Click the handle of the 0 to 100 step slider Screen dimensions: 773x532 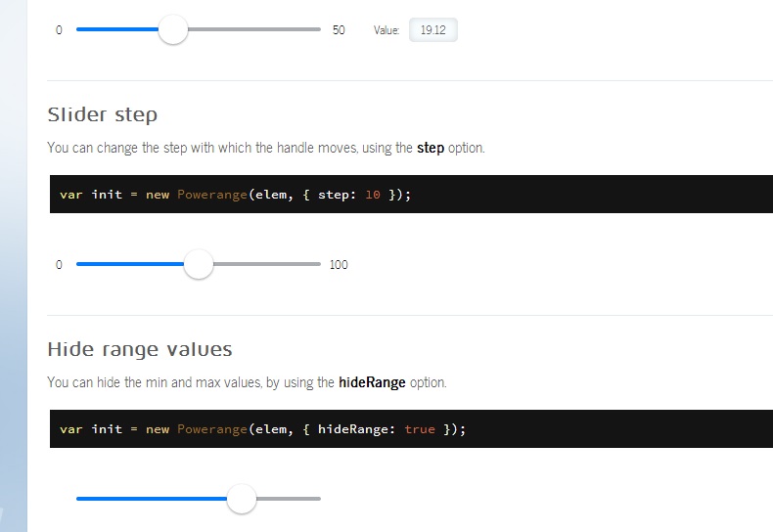(199, 264)
